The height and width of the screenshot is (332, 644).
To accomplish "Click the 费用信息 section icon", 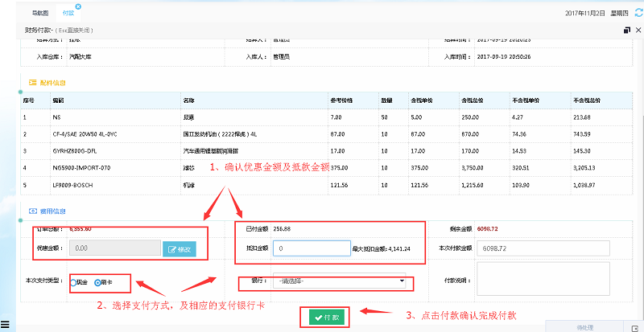I will (32, 211).
